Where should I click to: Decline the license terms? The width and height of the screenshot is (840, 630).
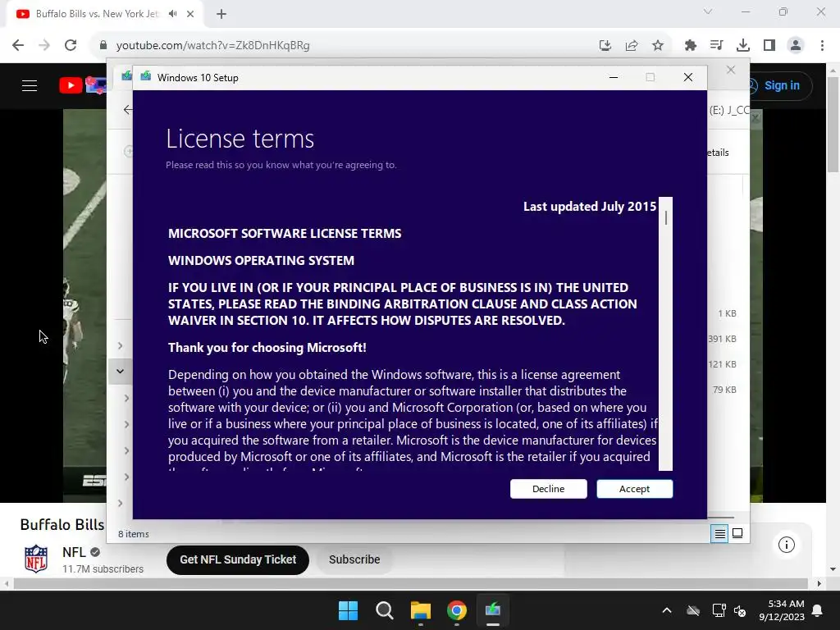tap(548, 489)
